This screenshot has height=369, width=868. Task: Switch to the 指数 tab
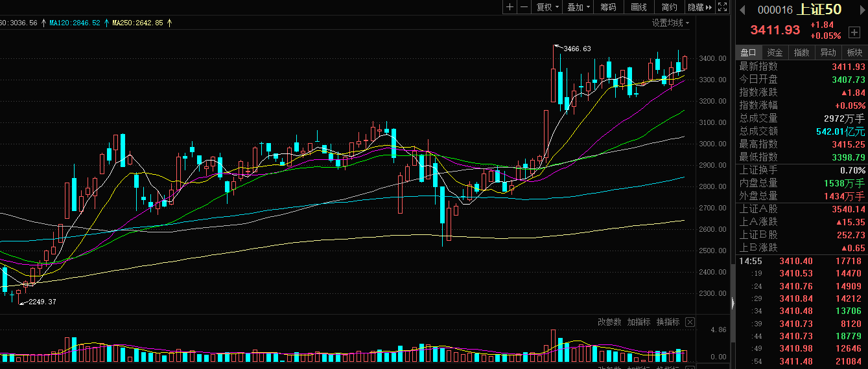(x=802, y=52)
